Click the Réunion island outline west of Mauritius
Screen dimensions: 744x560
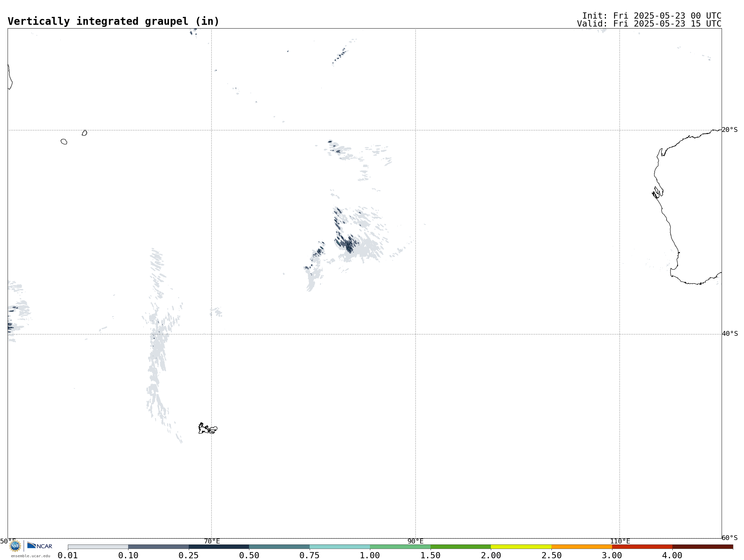tap(64, 142)
